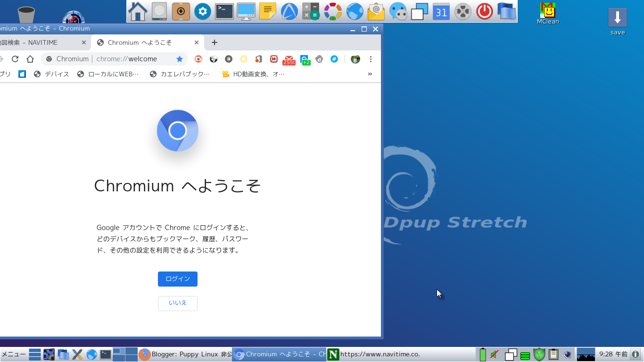Click the Office extension icon in Chromium
The width and height of the screenshot is (644, 362).
click(x=258, y=59)
